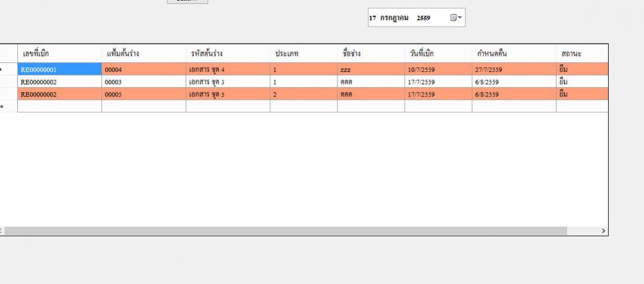
Task: Select name cell zzz
Action: coord(371,69)
